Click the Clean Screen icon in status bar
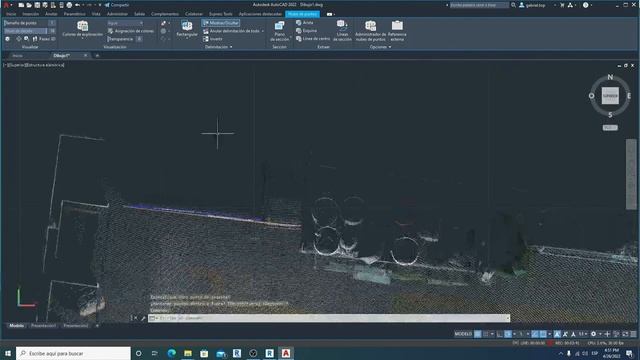 point(625,334)
